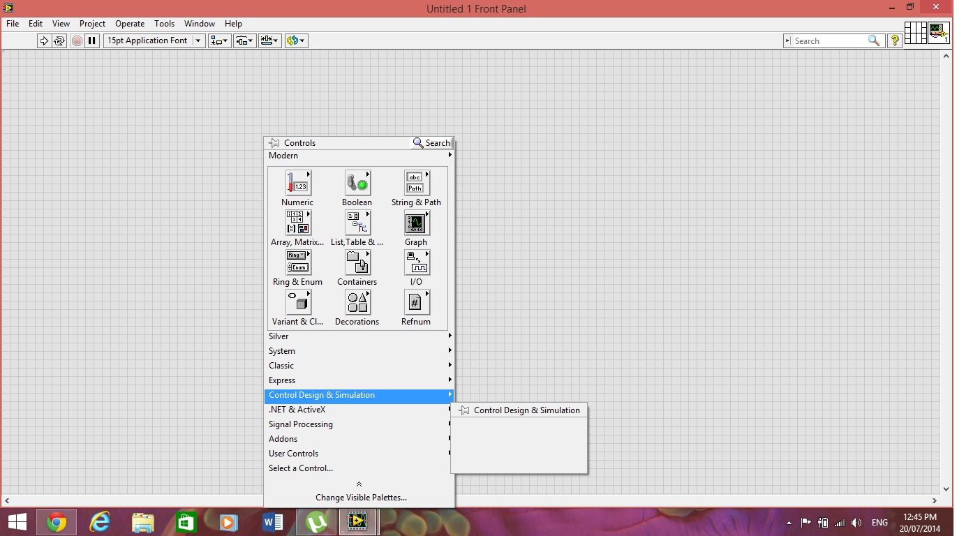980x536 pixels.
Task: Open the Ring & Enum palette
Action: tap(298, 263)
